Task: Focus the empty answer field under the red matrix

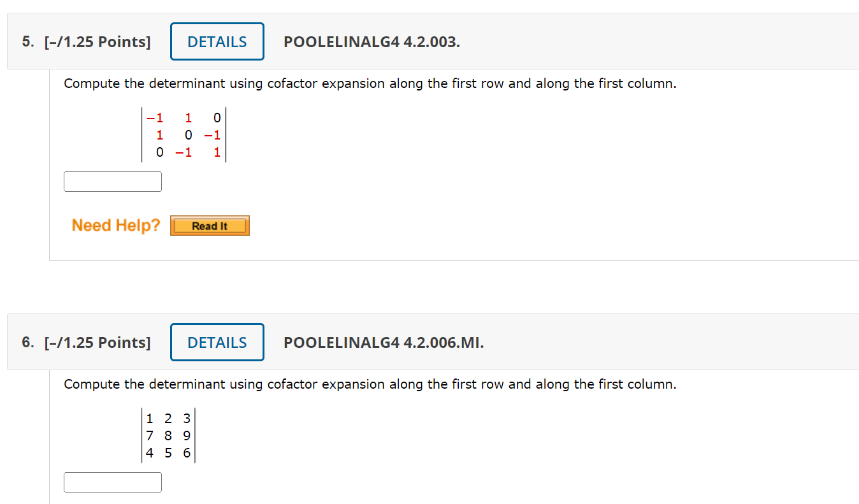Action: (112, 181)
